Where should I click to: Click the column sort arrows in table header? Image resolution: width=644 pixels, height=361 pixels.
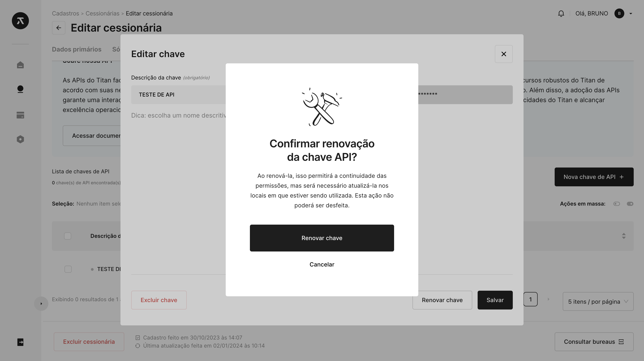tap(624, 236)
